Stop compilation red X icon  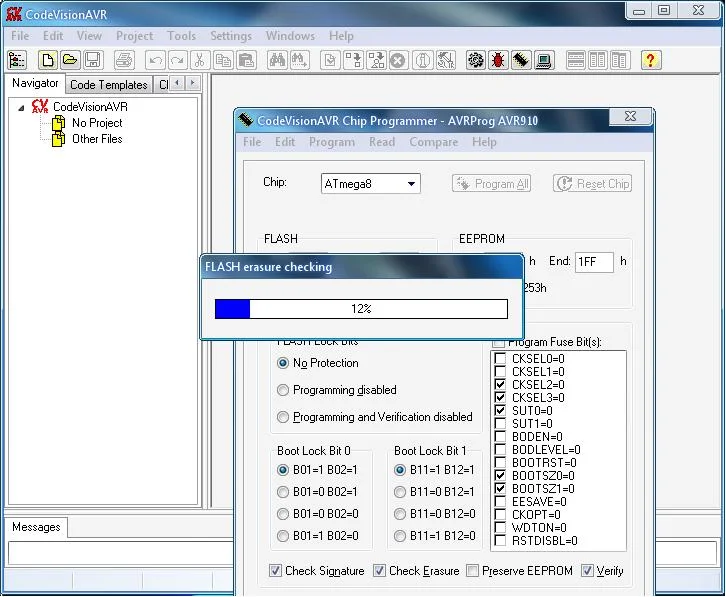398,60
